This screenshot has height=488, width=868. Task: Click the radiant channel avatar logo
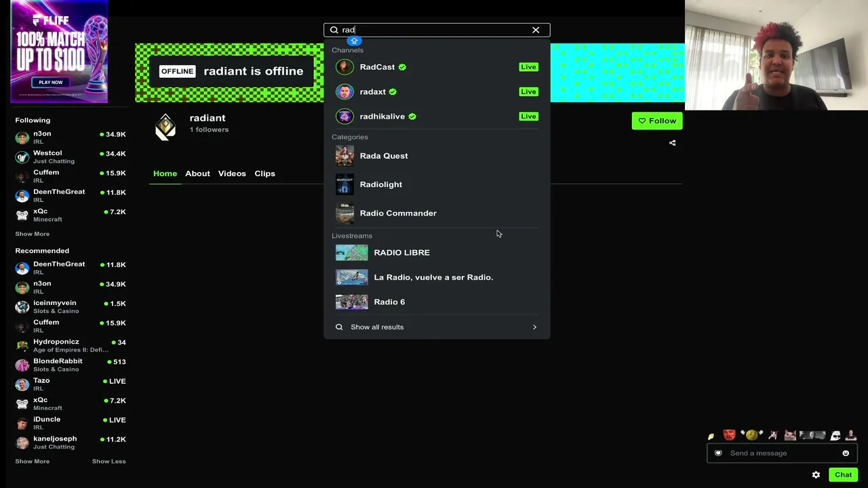165,127
